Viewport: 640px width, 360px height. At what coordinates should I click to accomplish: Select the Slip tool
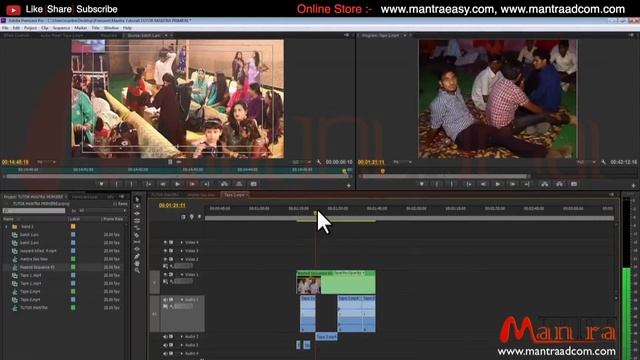pos(137,242)
